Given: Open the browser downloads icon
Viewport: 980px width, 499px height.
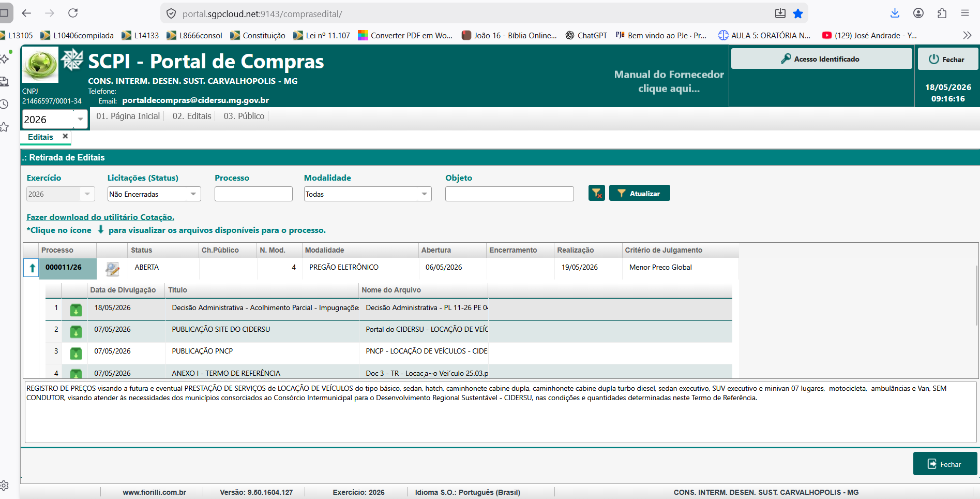Looking at the screenshot, I should [x=895, y=13].
